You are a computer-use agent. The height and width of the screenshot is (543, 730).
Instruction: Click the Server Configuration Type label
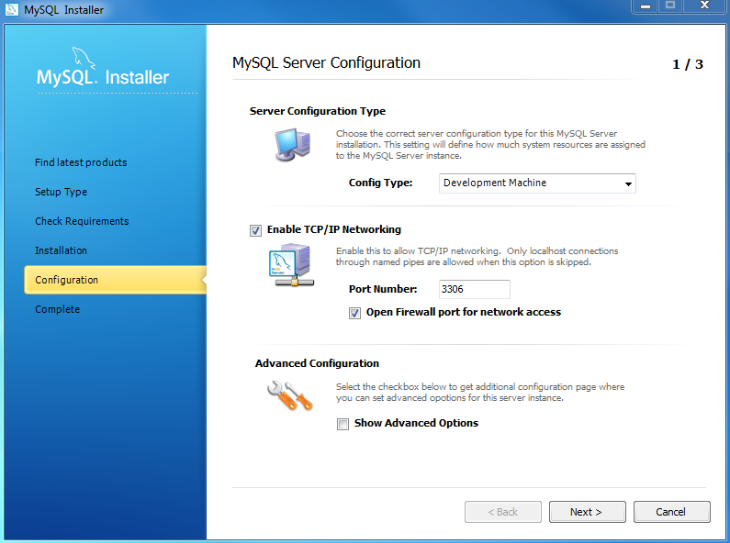pyautogui.click(x=318, y=111)
